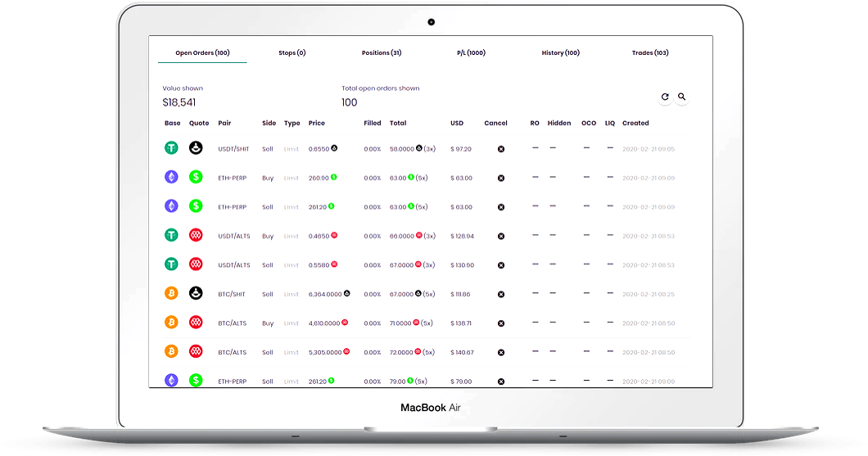Click the Hidden column header
Screen dimensions: 868x456
coord(559,124)
